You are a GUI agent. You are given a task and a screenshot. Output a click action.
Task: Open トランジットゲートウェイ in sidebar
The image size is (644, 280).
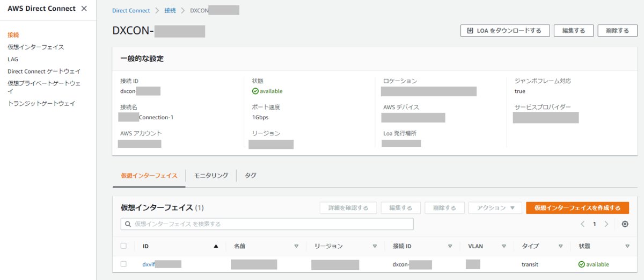point(41,103)
